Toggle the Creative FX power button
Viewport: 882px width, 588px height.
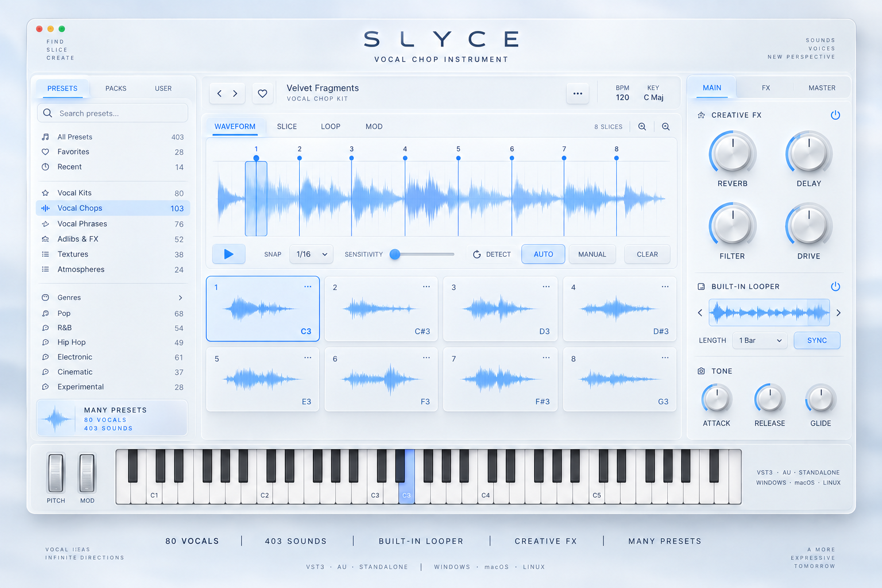pos(835,115)
